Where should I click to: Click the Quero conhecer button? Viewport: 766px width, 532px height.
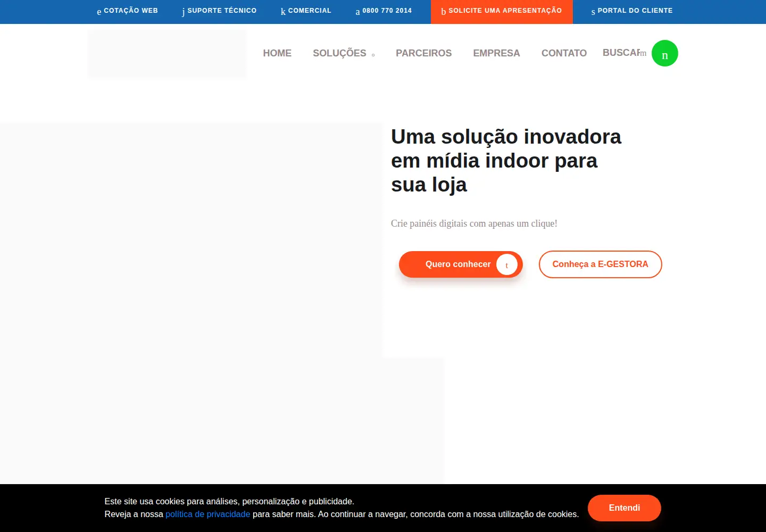point(461,264)
